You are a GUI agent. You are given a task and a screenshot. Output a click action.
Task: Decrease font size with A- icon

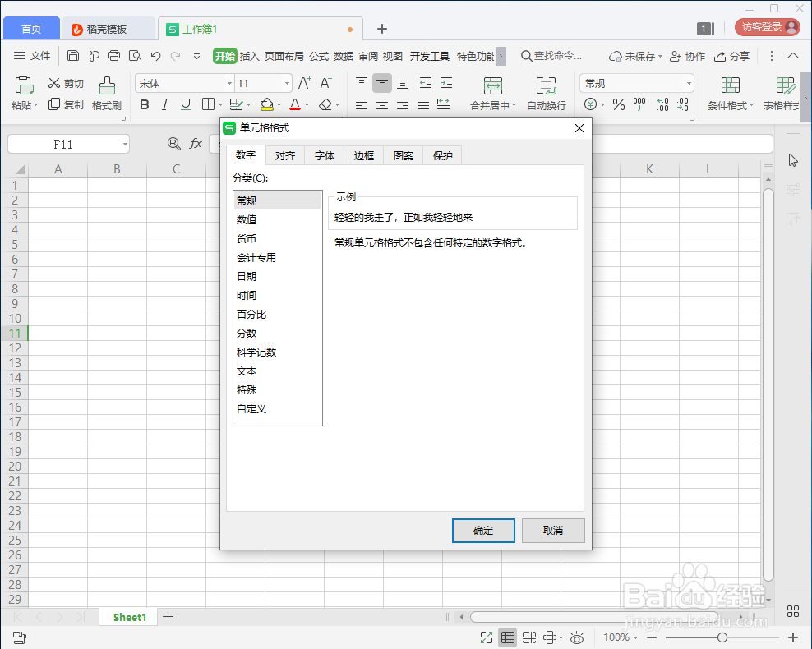pyautogui.click(x=325, y=83)
